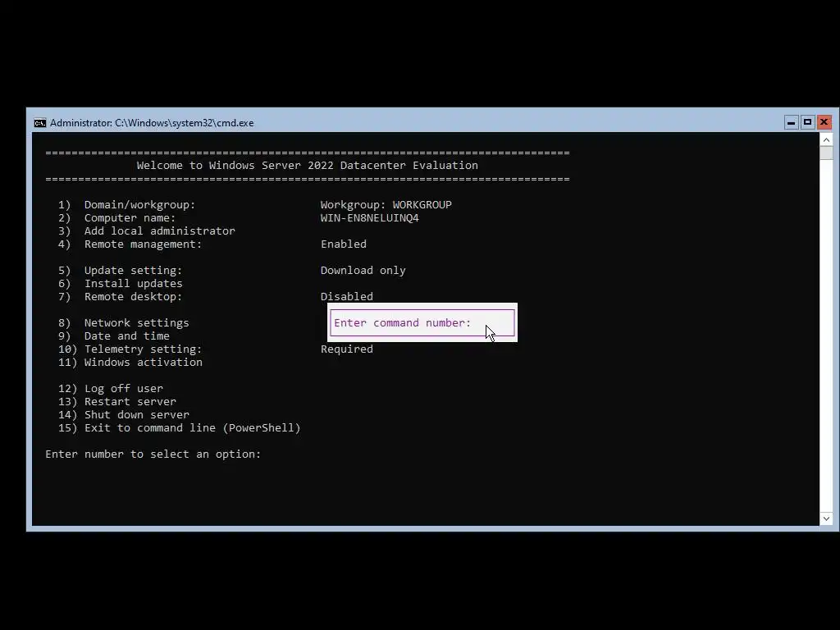The height and width of the screenshot is (630, 840).
Task: Click the cmd.exe icon in title bar
Action: tap(40, 123)
